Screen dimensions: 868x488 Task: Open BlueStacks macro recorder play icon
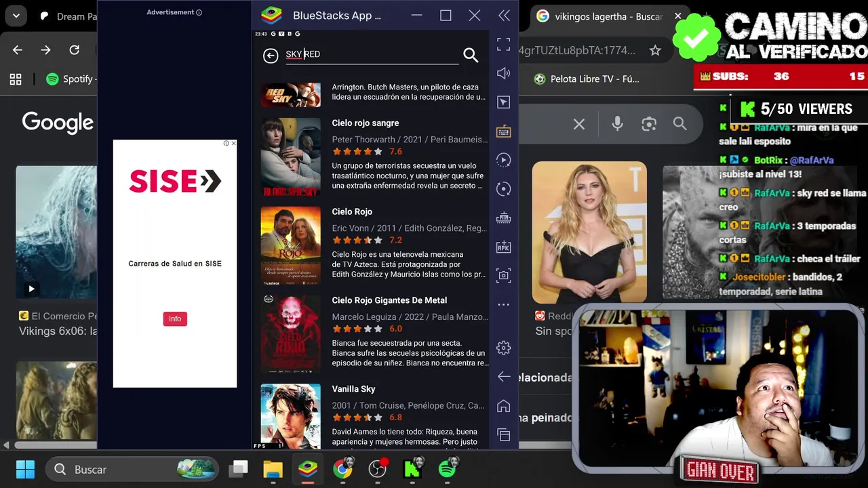click(503, 160)
